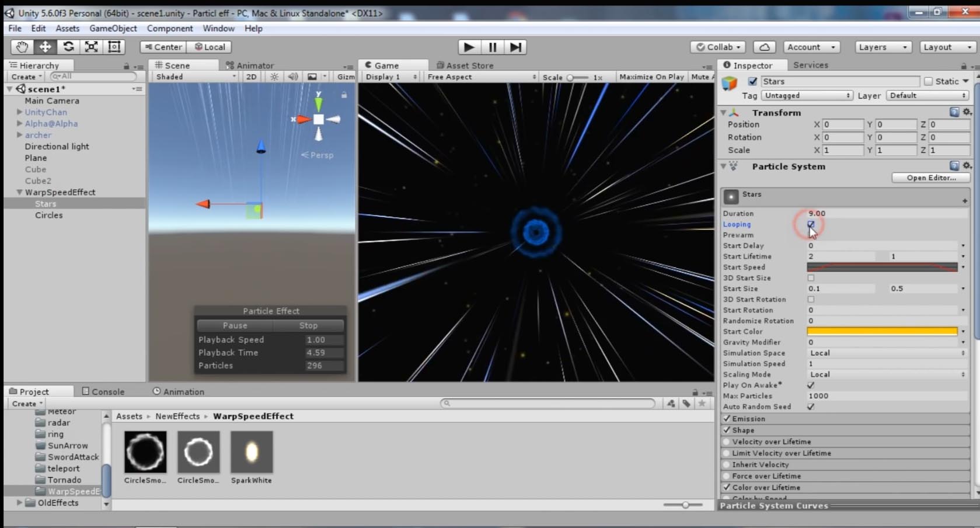Viewport: 980px width, 528px height.
Task: Open the Layout dropdown
Action: 947,47
